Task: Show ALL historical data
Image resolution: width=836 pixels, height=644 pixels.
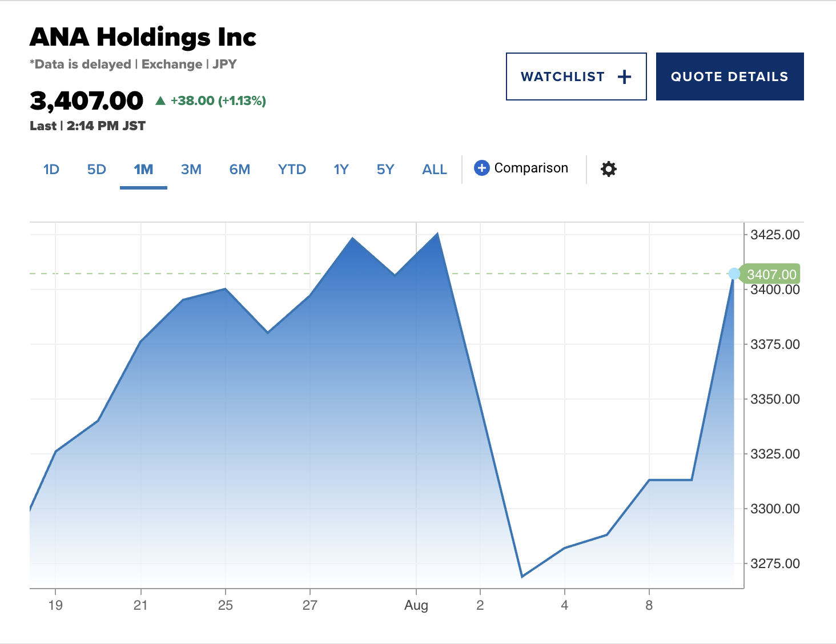Action: click(x=435, y=170)
